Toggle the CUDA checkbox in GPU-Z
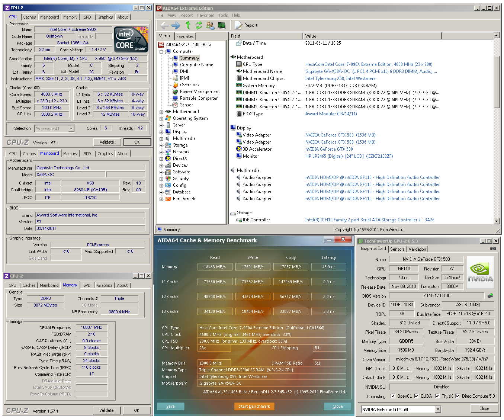The height and width of the screenshot is (420, 504). 416,396
